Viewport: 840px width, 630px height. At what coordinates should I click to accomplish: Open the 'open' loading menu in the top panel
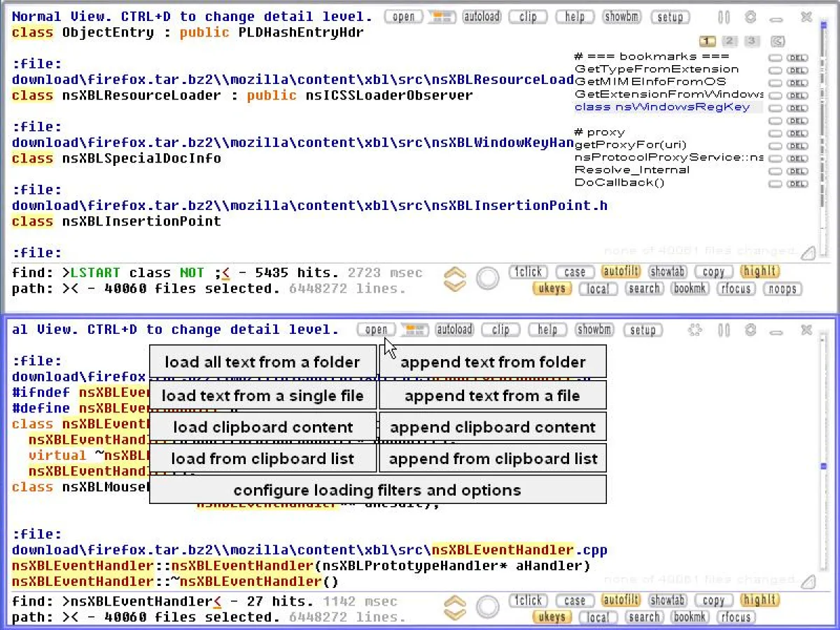[403, 17]
